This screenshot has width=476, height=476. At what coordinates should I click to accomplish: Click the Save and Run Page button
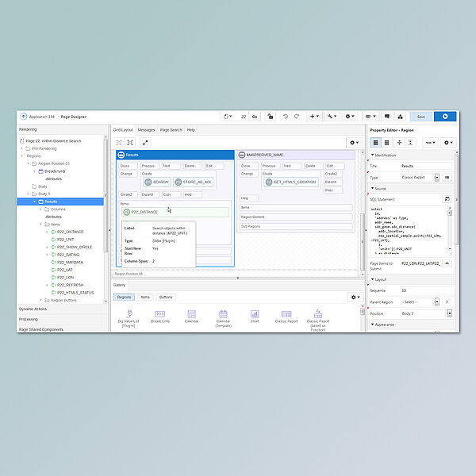445,117
